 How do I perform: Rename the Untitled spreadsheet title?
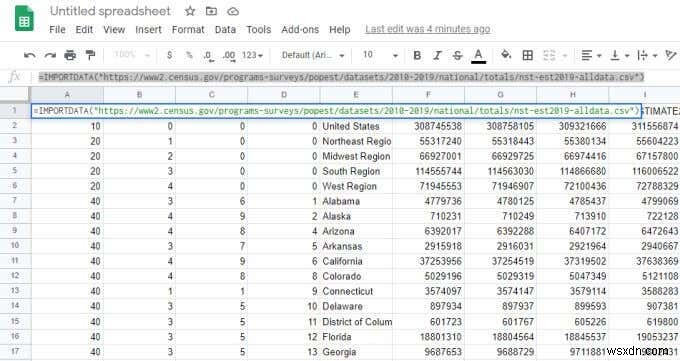pyautogui.click(x=110, y=11)
